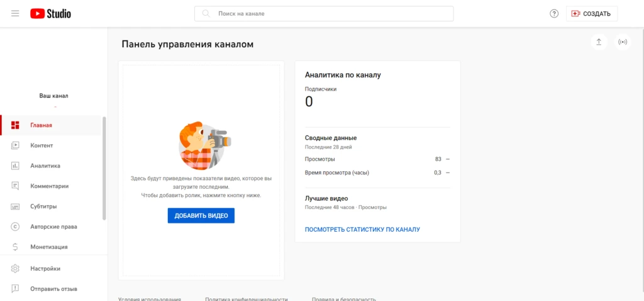Screen dimensions: 644x301
Task: Open the Монетизация section
Action: 50,247
